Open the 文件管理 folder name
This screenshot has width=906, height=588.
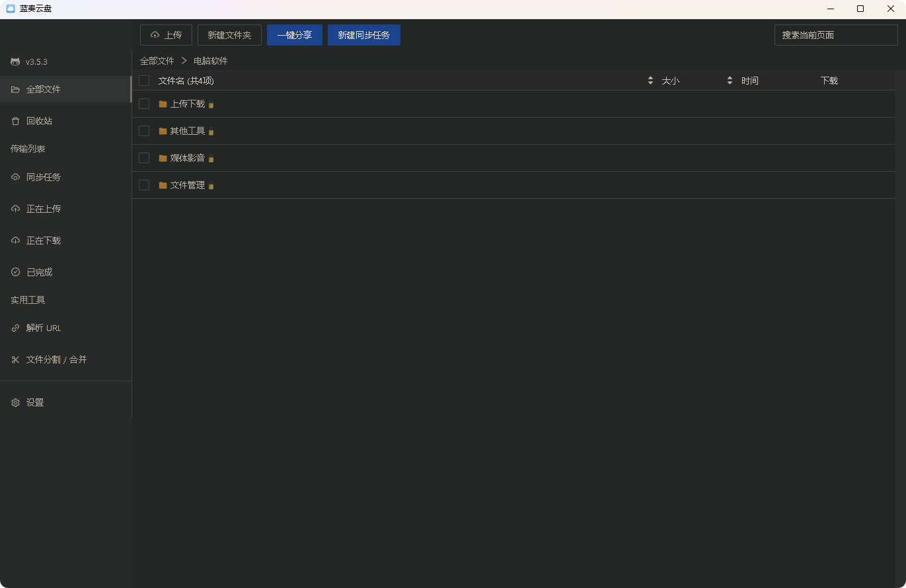pyautogui.click(x=188, y=185)
